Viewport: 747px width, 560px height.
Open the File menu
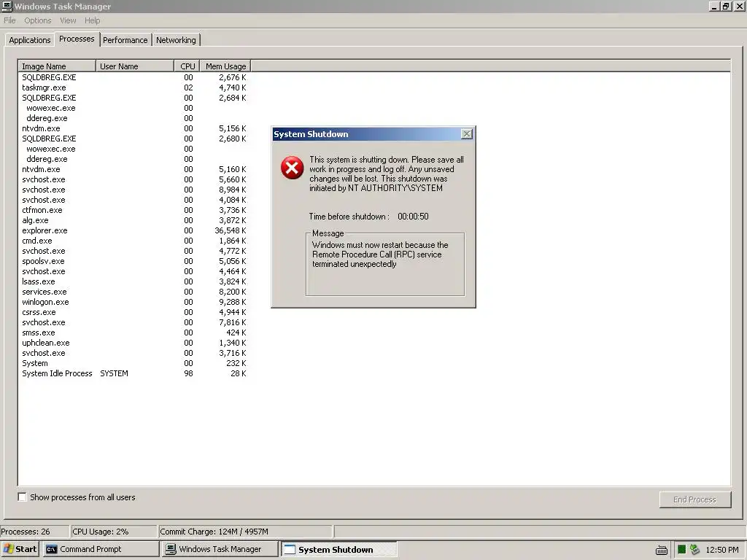tap(9, 20)
